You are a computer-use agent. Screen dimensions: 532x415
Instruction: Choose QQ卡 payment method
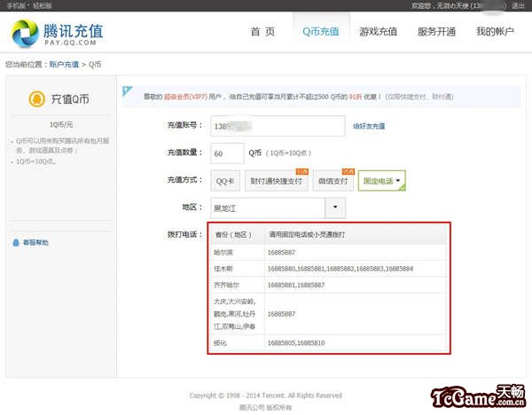coord(225,181)
